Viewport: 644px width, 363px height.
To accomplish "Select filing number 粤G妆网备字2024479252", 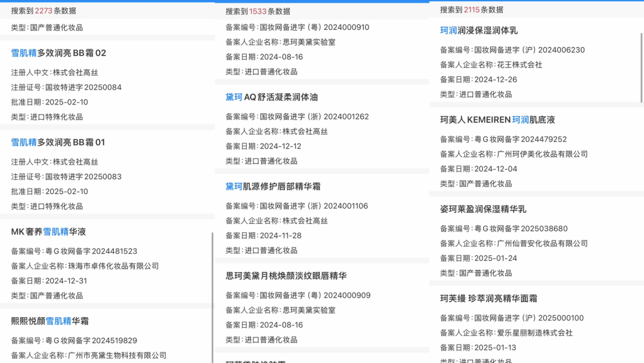I will tap(521, 139).
